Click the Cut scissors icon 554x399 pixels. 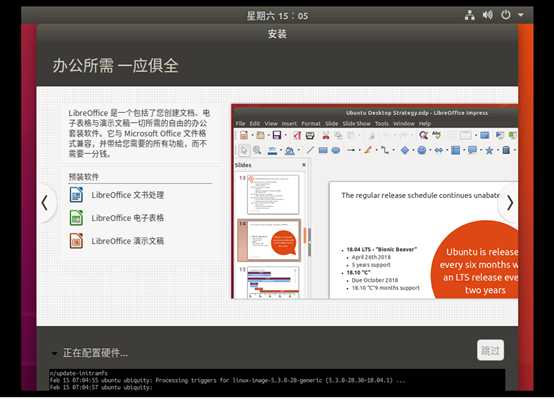(326, 135)
